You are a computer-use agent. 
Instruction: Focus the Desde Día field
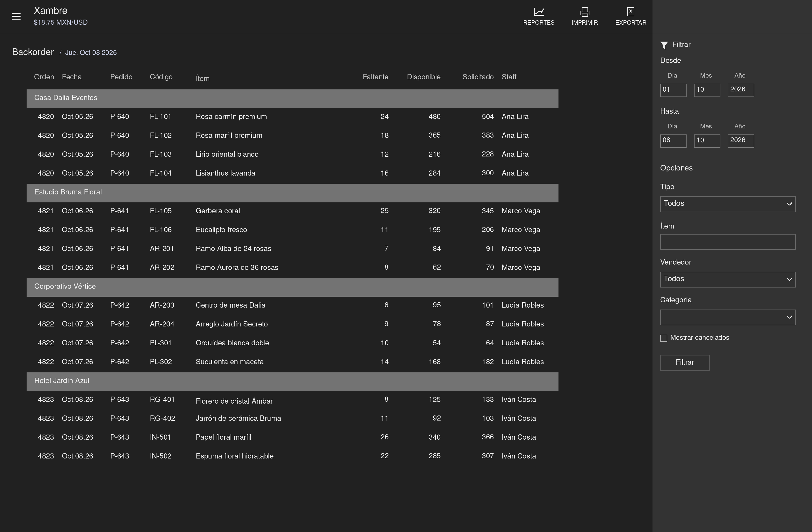coord(673,90)
